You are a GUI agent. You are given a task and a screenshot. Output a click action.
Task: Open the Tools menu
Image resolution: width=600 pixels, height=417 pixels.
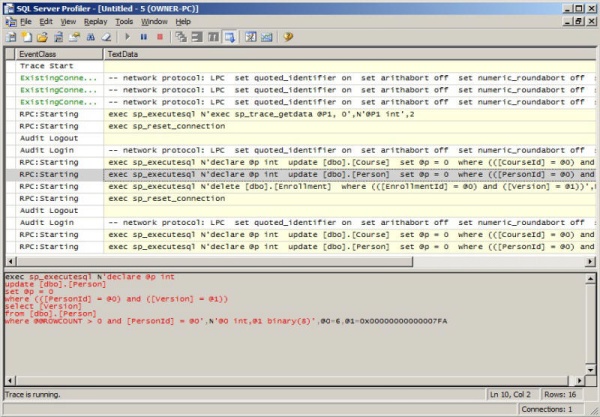tap(124, 22)
